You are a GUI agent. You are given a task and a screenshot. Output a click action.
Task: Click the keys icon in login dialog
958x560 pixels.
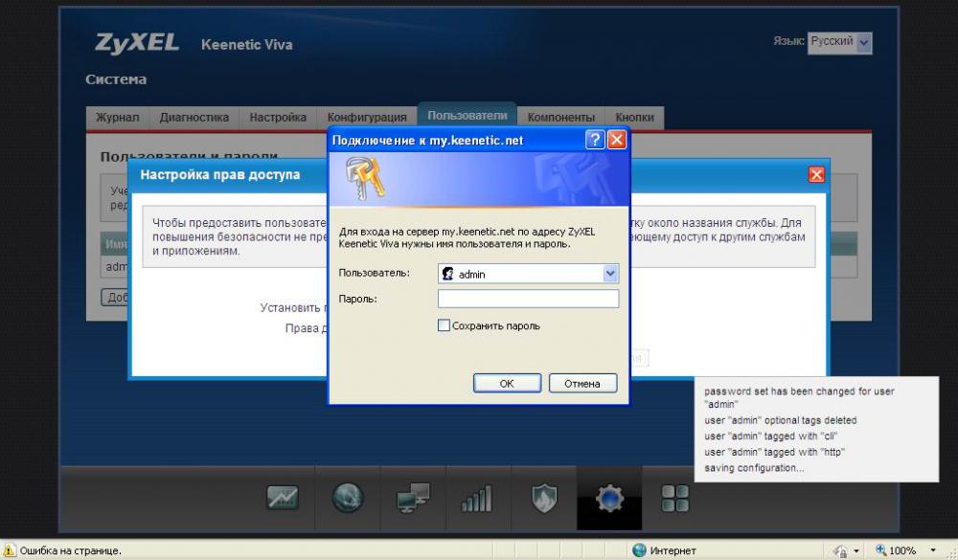coord(364,178)
